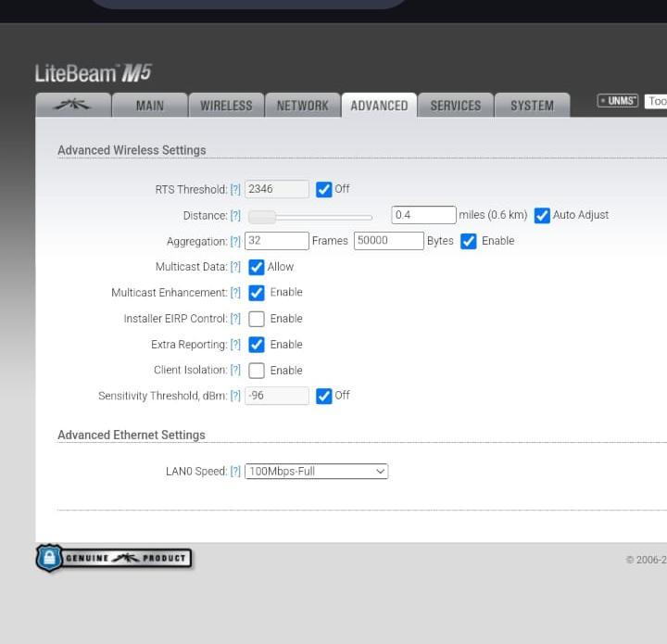Enable Client Isolation checkbox
The image size is (667, 644).
[x=257, y=371]
